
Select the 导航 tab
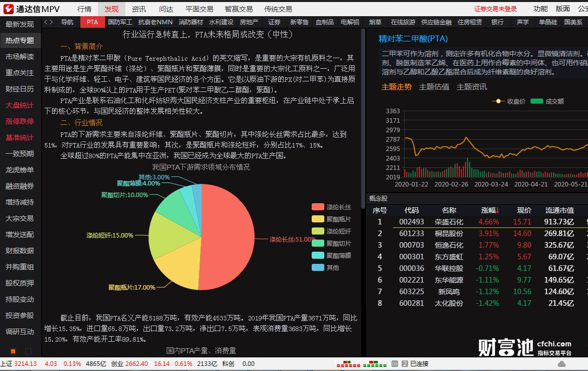[67, 22]
